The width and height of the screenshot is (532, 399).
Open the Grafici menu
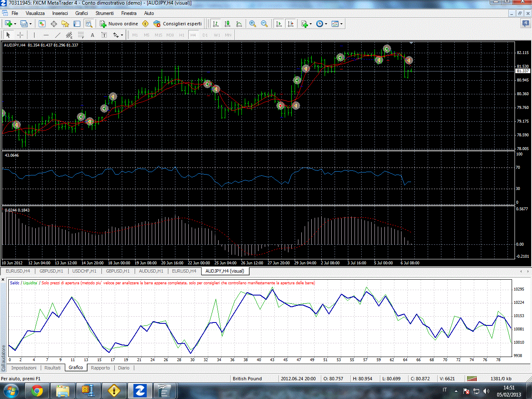coord(81,13)
